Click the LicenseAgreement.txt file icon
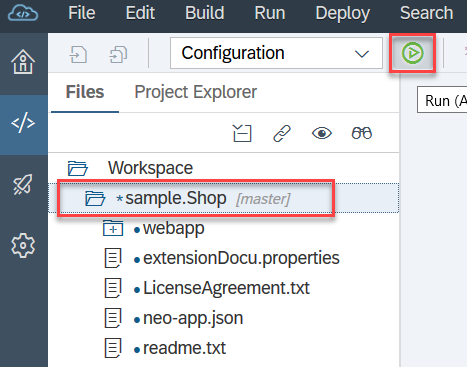Screen dimensions: 467x367 113,288
